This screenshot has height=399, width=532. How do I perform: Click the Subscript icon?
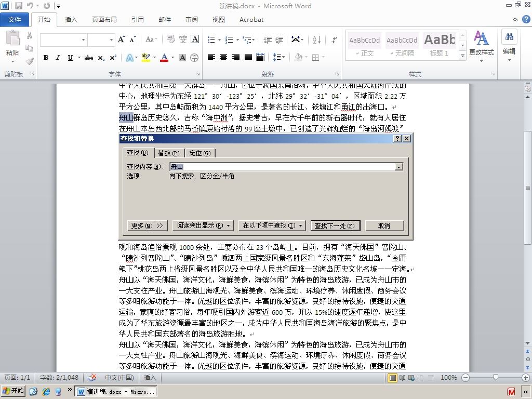point(101,58)
